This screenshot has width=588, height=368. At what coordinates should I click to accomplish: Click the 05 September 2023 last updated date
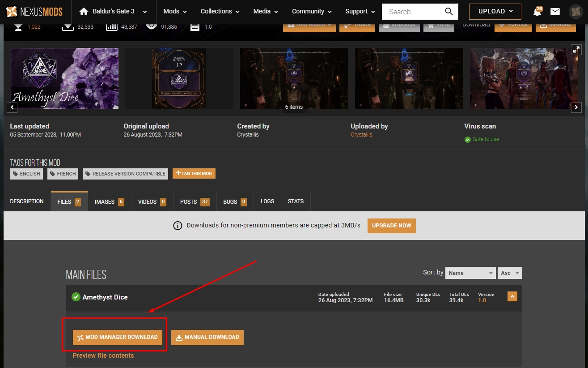click(x=46, y=135)
